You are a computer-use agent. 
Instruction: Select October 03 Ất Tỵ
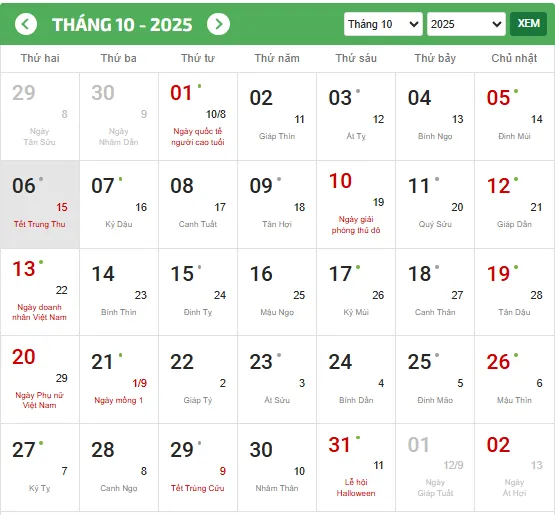356,116
